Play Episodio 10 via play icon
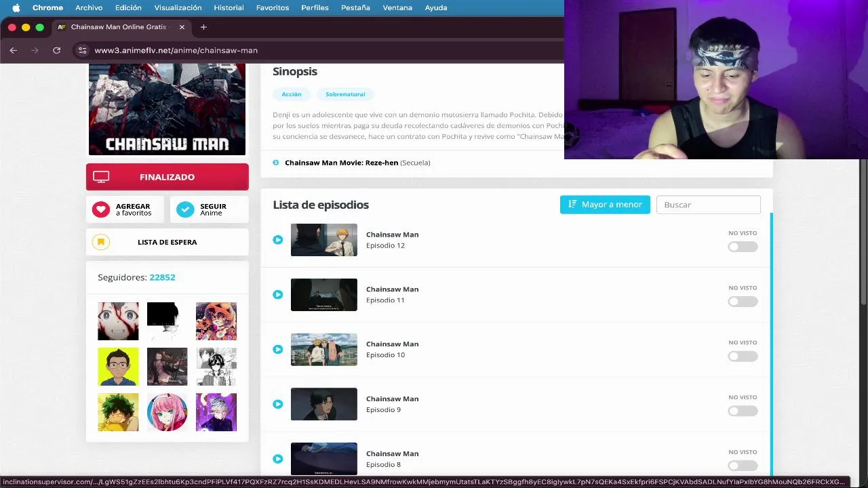Viewport: 868px width, 488px height. (278, 350)
